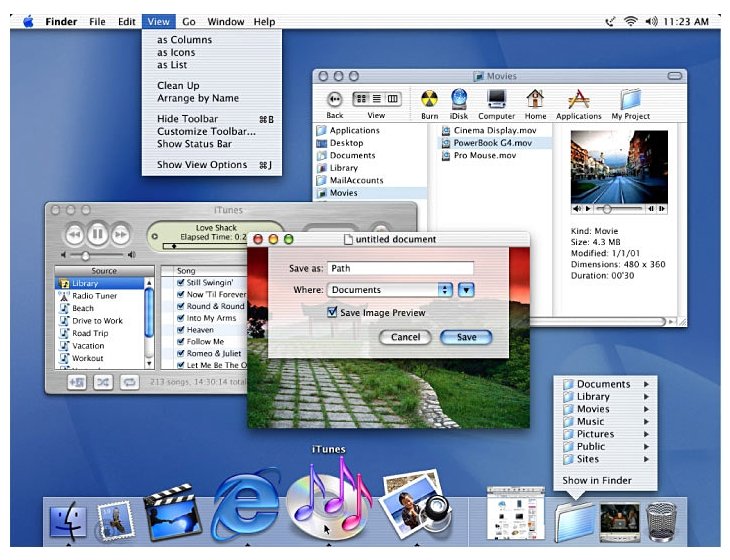
Task: Click the Computer toolbar icon
Action: (x=496, y=99)
